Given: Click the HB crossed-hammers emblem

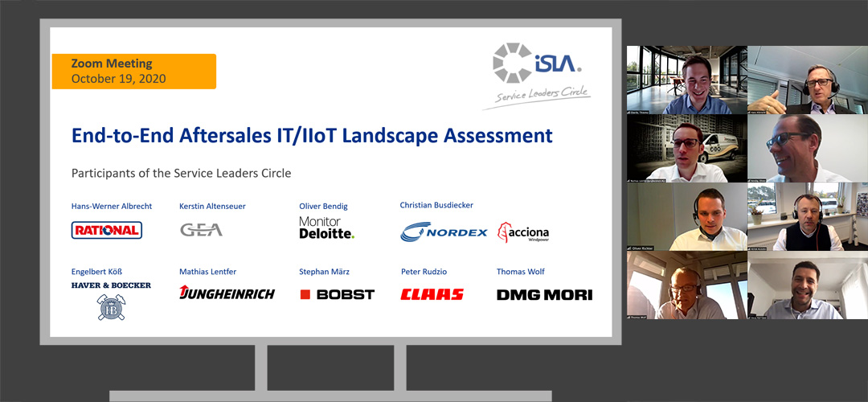Looking at the screenshot, I should (x=111, y=307).
